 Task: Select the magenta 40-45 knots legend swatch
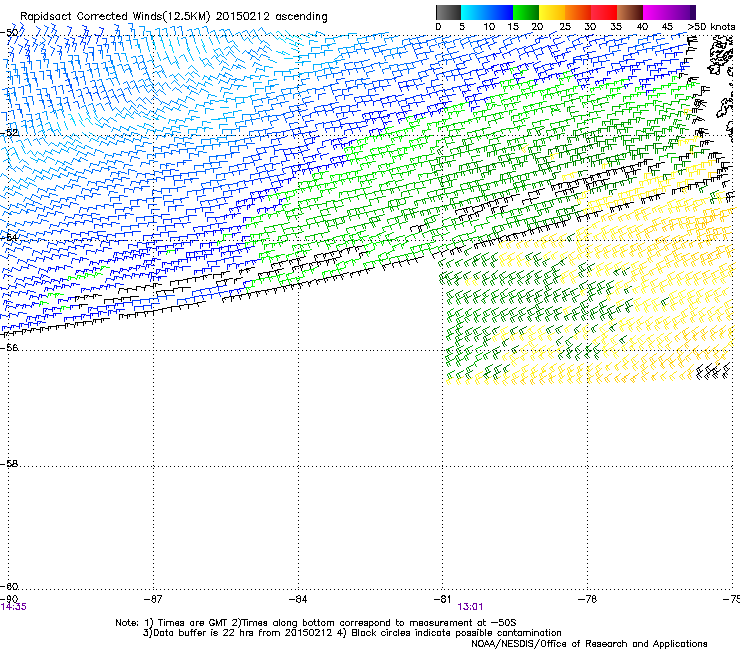[656, 12]
